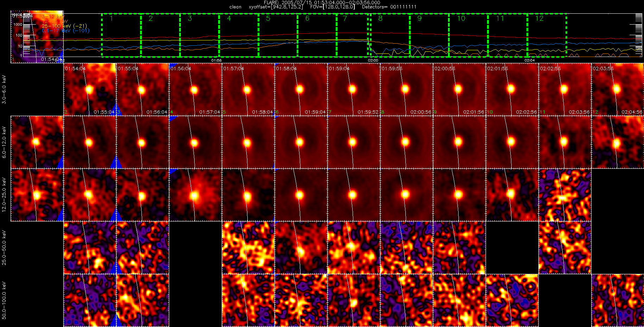The image size is (644, 327).
Task: Open the 25.0-50.0 keV image for interval 6
Action: click(301, 248)
